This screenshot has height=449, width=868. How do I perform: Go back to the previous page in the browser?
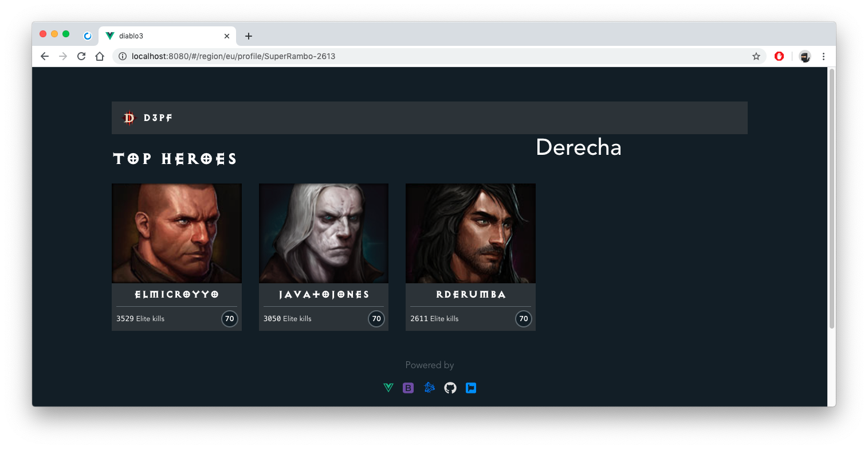point(45,56)
